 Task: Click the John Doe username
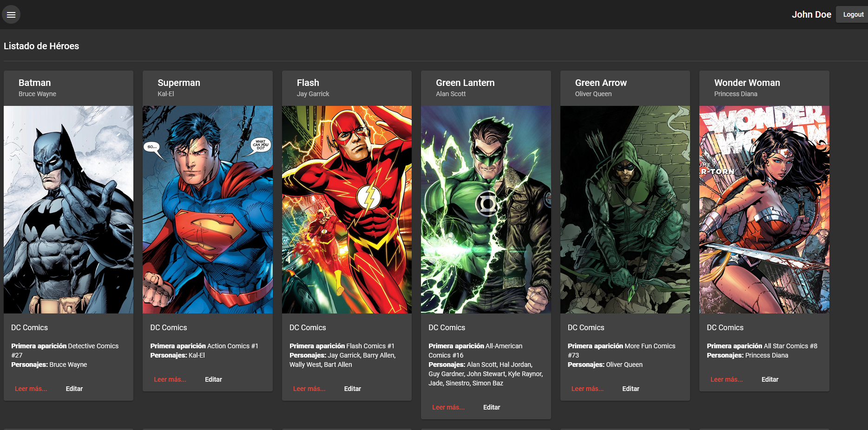click(x=811, y=14)
